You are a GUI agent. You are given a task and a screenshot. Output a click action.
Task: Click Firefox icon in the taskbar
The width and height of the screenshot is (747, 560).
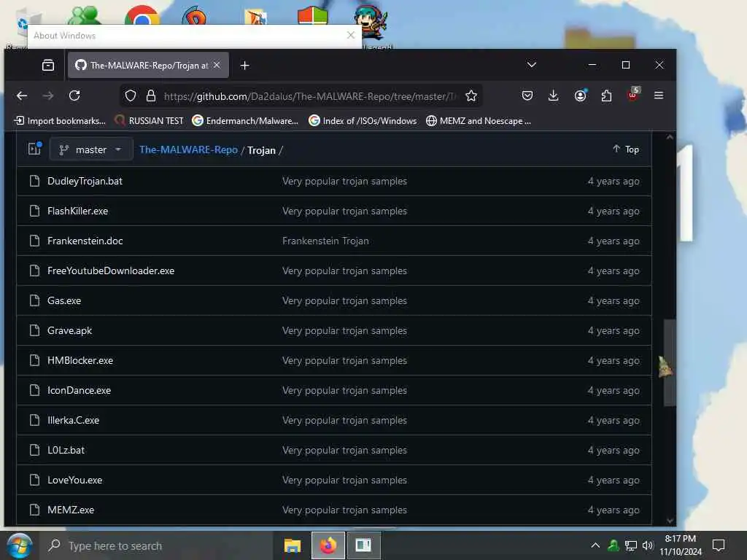(x=328, y=545)
